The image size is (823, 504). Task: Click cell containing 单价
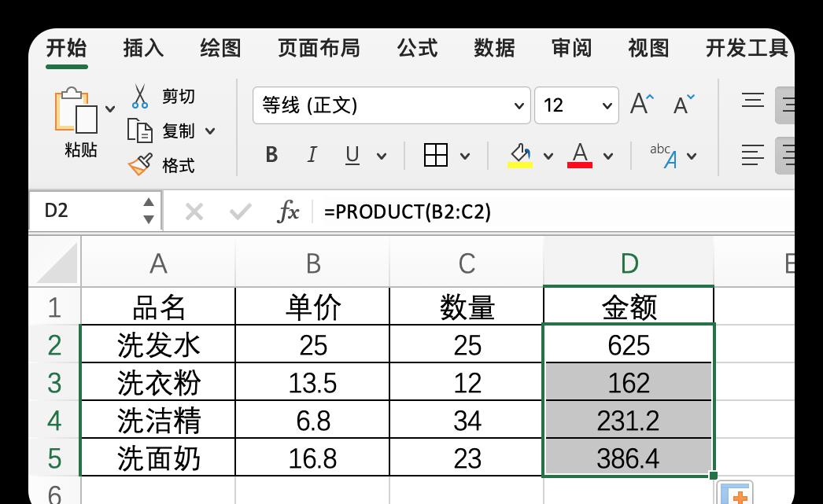(x=313, y=307)
